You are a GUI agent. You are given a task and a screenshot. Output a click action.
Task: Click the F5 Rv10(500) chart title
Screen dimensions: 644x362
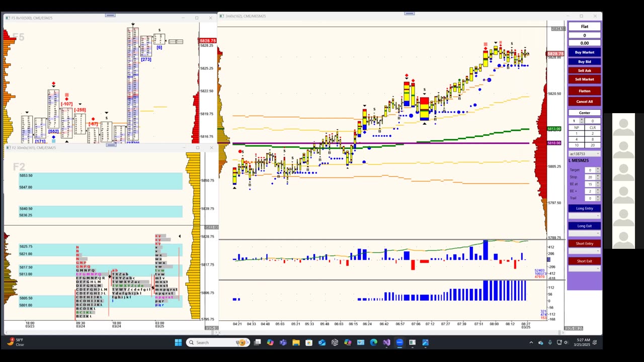pos(32,18)
